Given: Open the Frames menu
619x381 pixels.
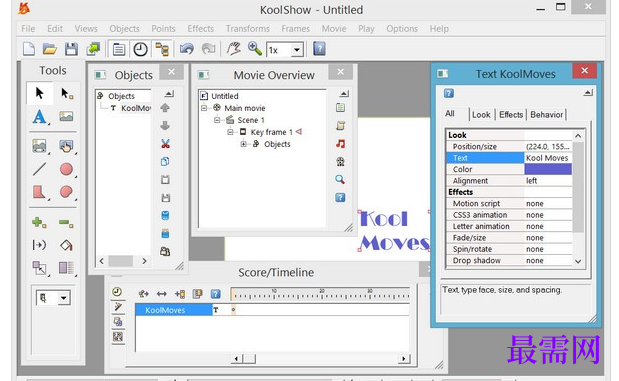Looking at the screenshot, I should coord(295,29).
